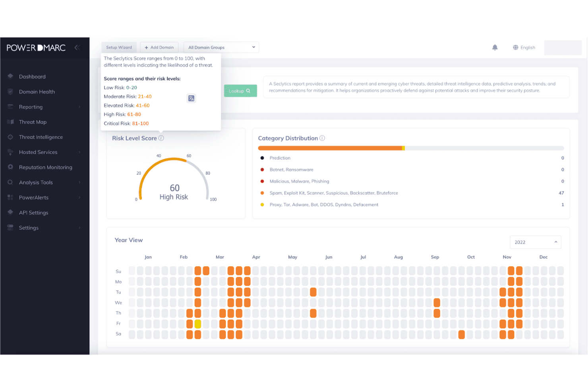Screen dimensions: 588x392
Task: Open the 2022 year selector dropdown
Action: (x=535, y=242)
